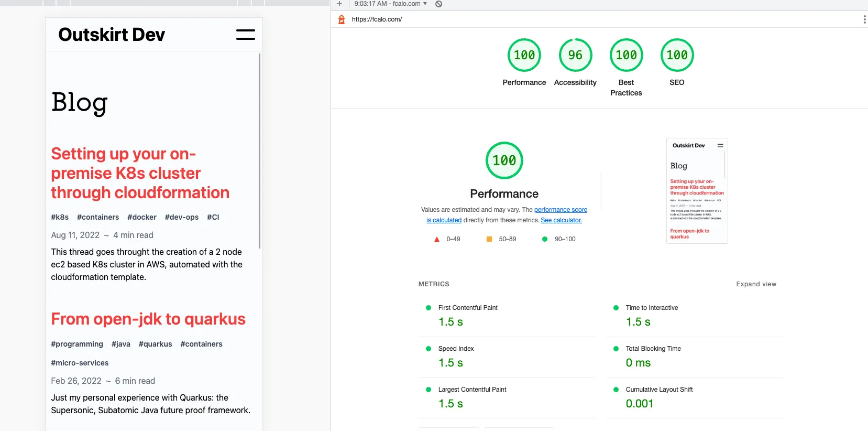868x431 pixels.
Task: Click the blog page vertical scrollbar
Action: 259,151
